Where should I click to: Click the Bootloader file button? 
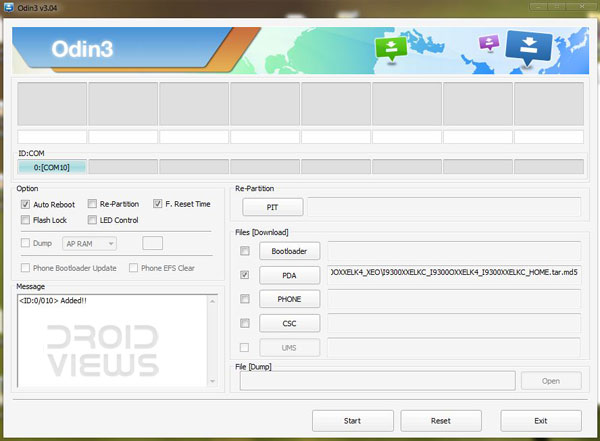(x=290, y=251)
